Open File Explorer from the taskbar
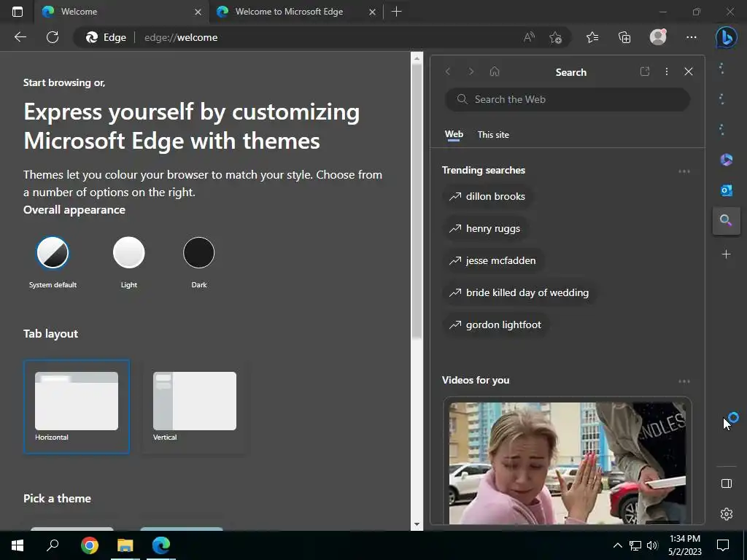747x560 pixels. (125, 545)
